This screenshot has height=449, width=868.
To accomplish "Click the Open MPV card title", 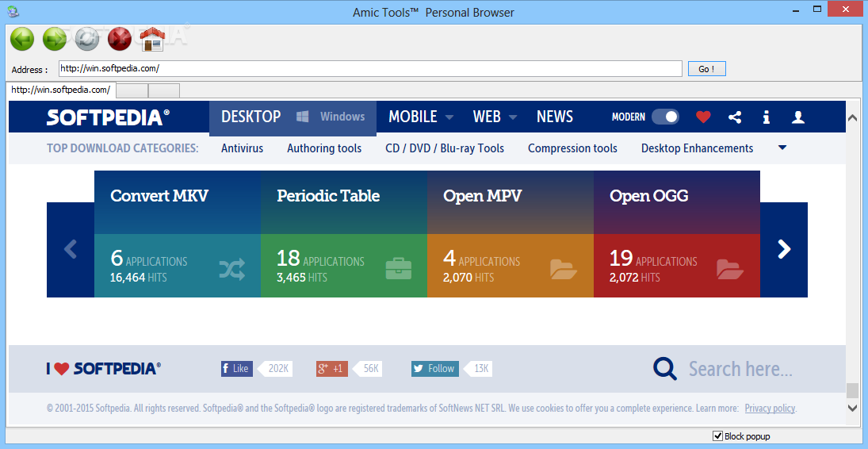I will click(x=483, y=196).
